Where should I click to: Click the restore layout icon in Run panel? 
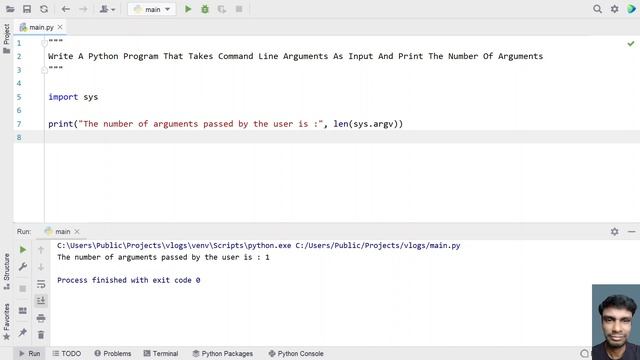[23, 311]
